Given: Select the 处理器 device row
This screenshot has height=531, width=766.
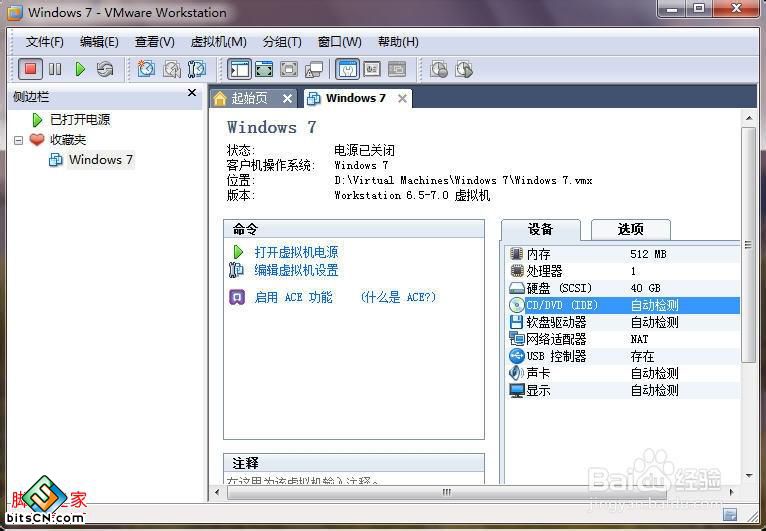Looking at the screenshot, I should click(623, 271).
